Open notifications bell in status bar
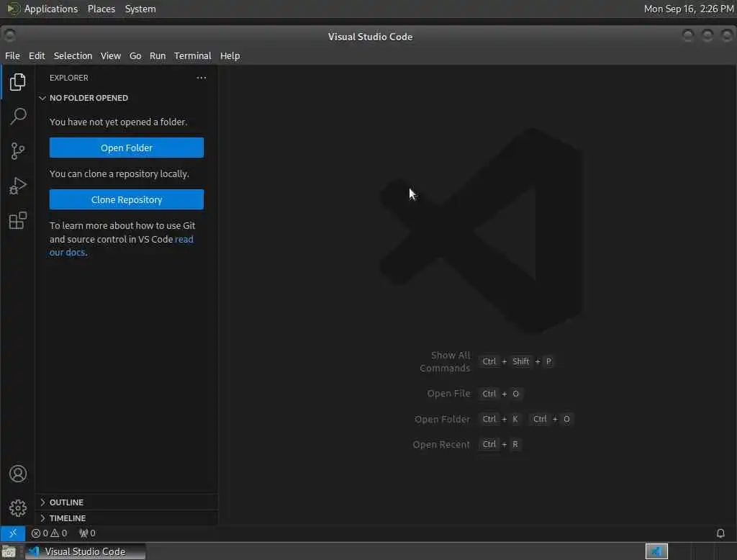The height and width of the screenshot is (560, 737). (720, 533)
